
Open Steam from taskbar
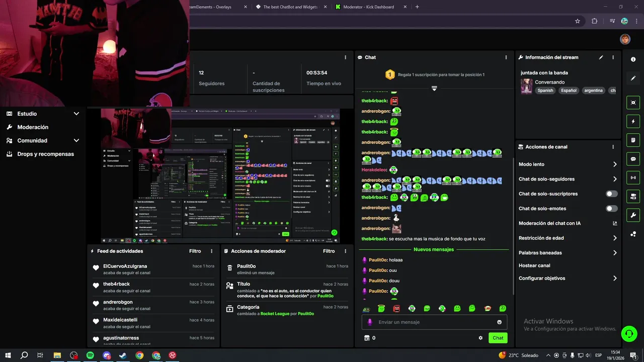tap(123, 355)
